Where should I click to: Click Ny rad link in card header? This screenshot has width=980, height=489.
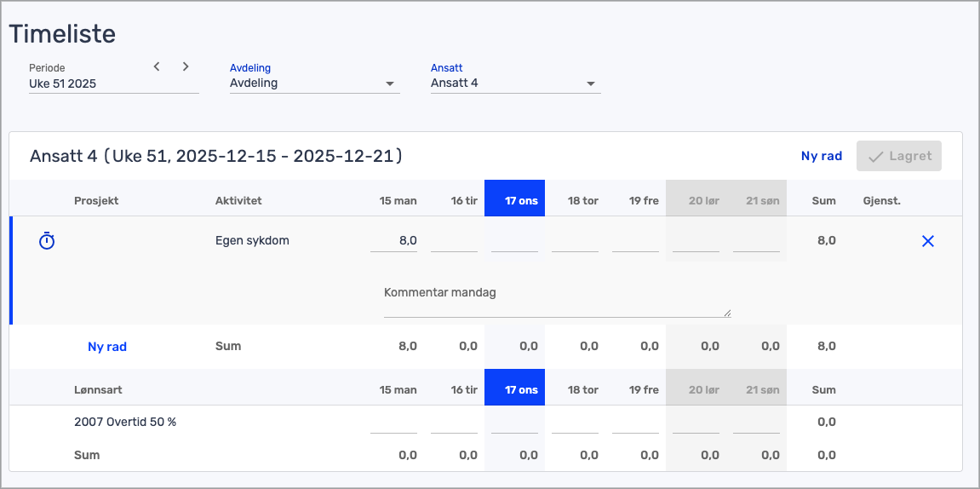pyautogui.click(x=821, y=156)
